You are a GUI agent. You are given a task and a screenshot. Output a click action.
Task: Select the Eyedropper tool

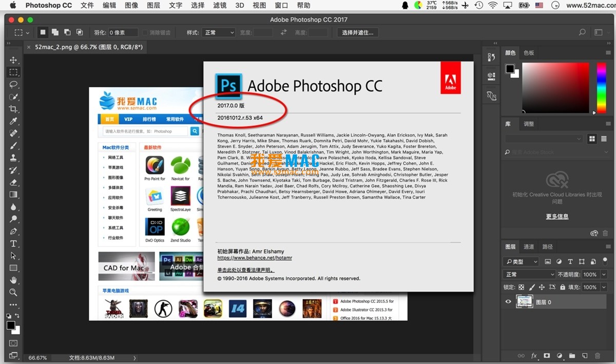tap(13, 121)
